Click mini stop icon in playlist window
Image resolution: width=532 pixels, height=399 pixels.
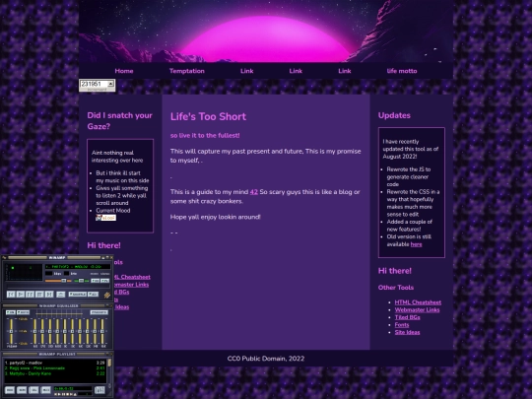coord(68,394)
